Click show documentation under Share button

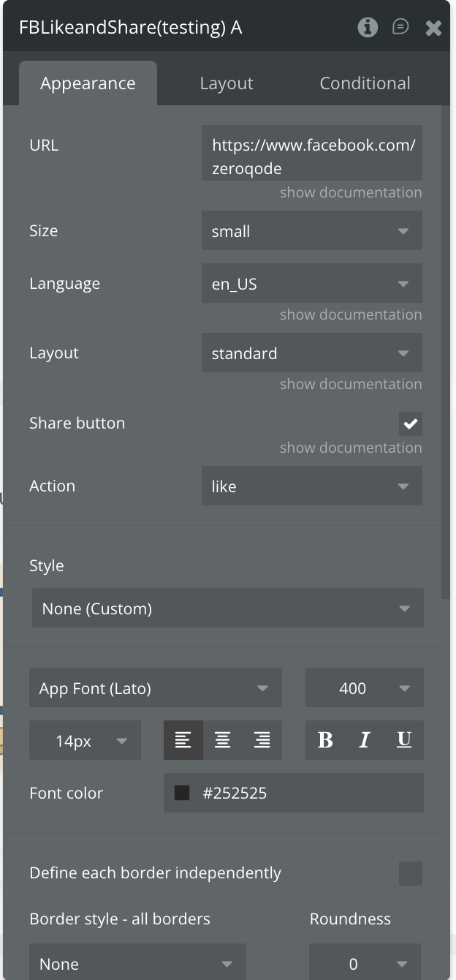coord(351,448)
